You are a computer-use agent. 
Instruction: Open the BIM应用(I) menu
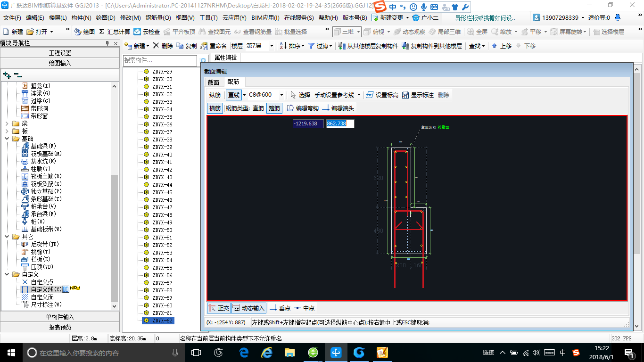pos(265,17)
